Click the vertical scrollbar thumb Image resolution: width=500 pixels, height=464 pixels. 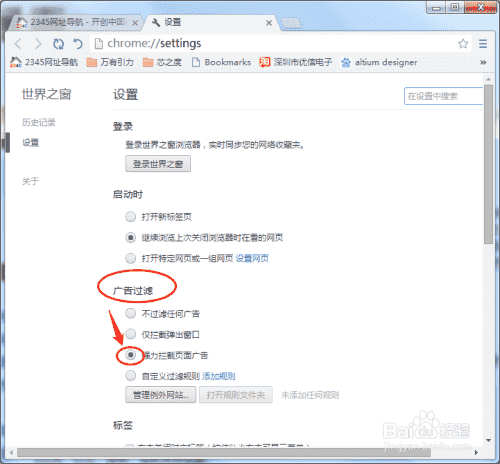tap(488, 164)
